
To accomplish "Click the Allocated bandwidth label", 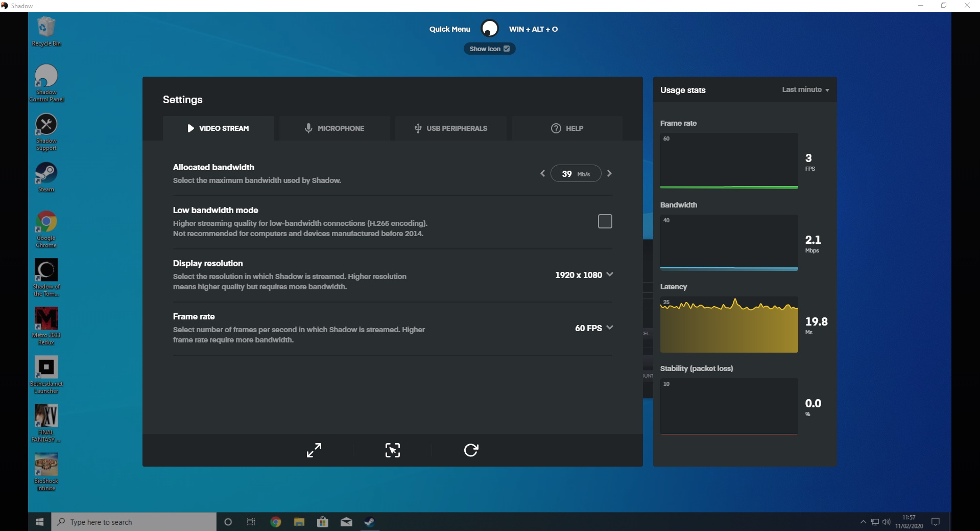I will pos(213,167).
